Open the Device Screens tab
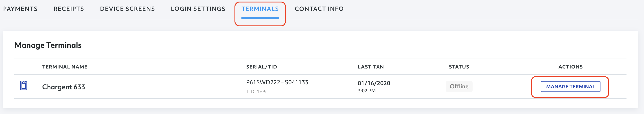This screenshot has width=644, height=114. [x=127, y=9]
